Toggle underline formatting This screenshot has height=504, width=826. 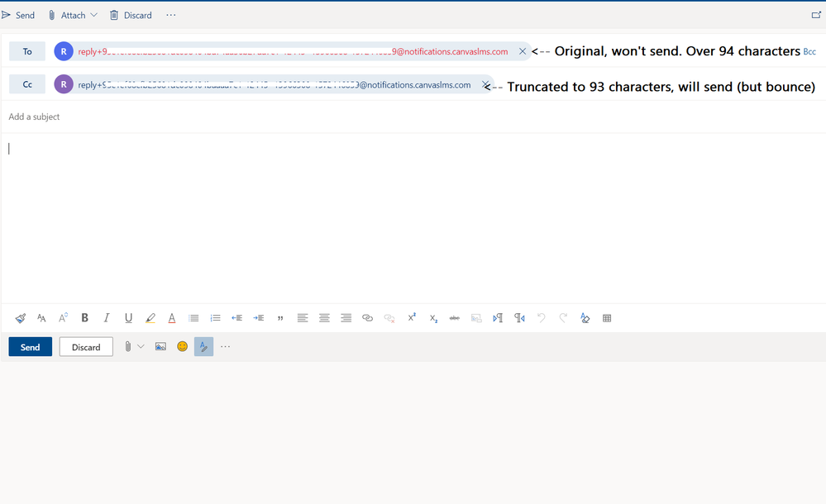coord(128,318)
